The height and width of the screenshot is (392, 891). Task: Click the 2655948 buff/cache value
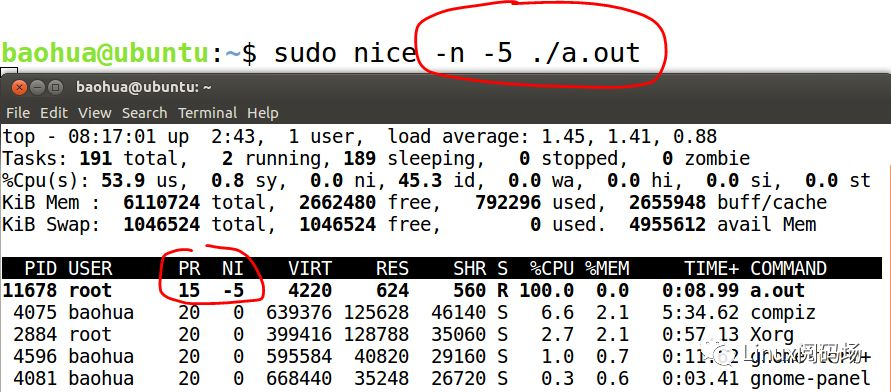pos(668,202)
